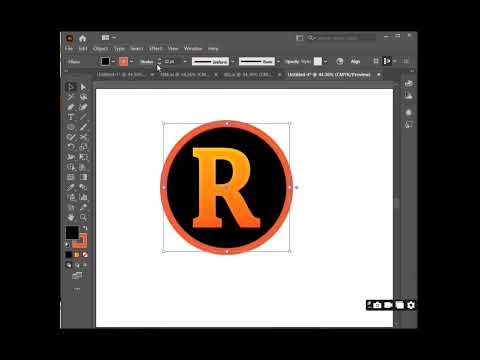Open the Edit Toolbar three-dots button

77,289
